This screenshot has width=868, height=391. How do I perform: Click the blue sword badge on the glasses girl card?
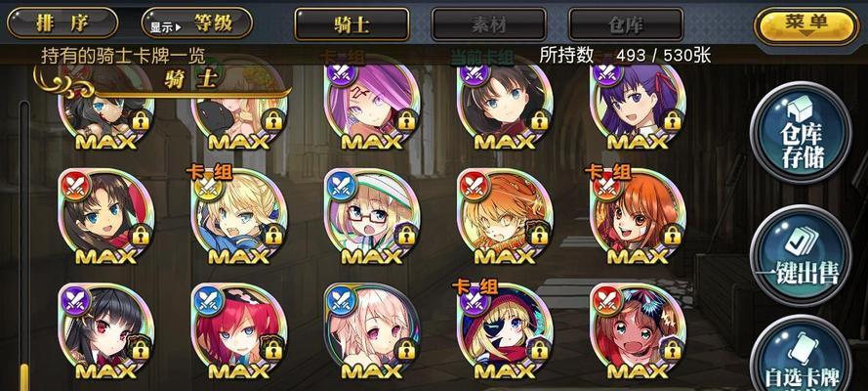[x=342, y=186]
